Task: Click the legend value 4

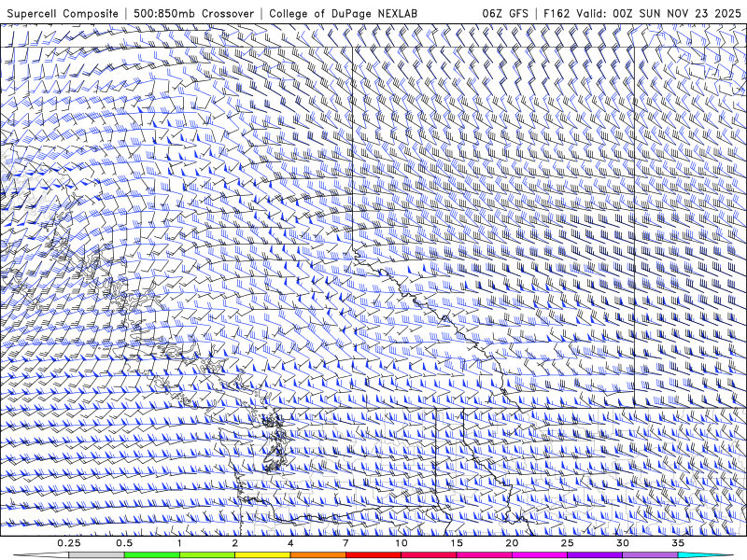Action: (290, 543)
